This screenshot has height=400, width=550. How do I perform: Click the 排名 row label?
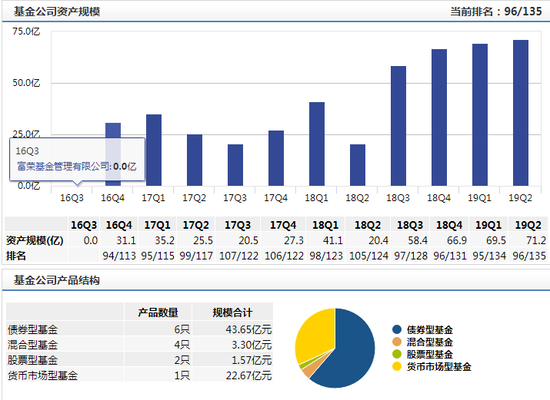[16, 256]
